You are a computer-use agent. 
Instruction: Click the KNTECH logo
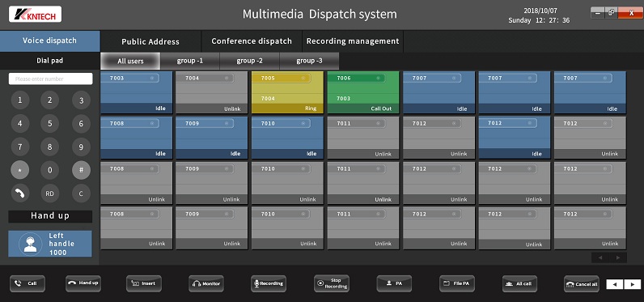(35, 14)
